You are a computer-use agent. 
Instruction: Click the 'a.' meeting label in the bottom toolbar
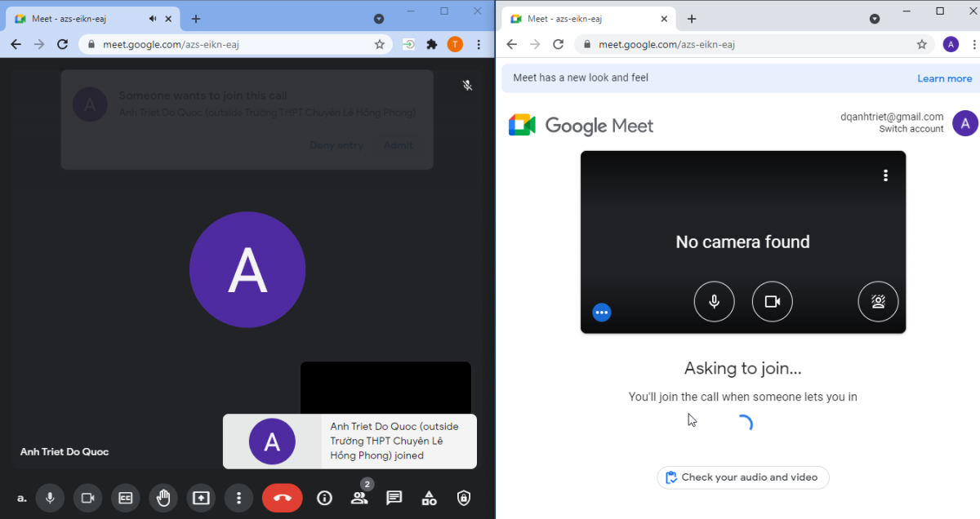(x=22, y=498)
